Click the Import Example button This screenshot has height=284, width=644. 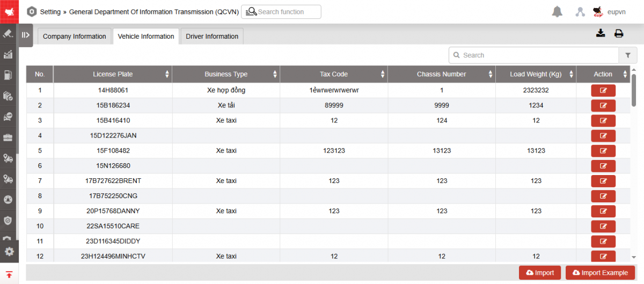pos(600,273)
